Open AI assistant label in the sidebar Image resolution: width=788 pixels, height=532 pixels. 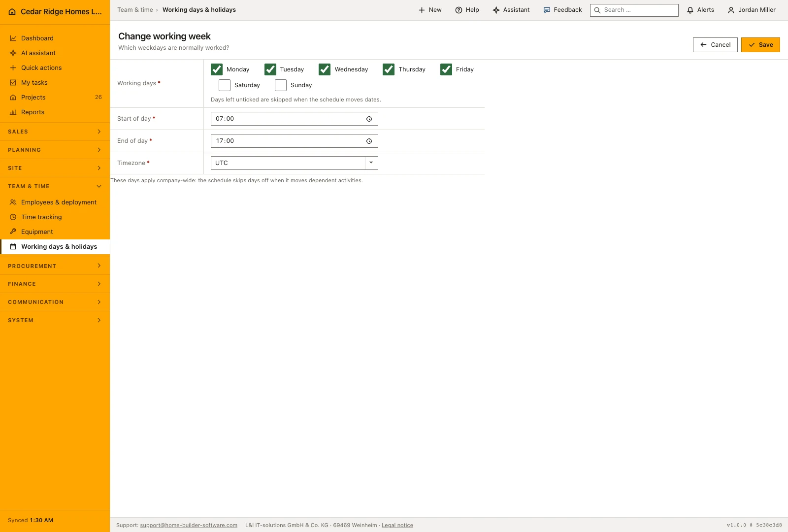[38, 53]
